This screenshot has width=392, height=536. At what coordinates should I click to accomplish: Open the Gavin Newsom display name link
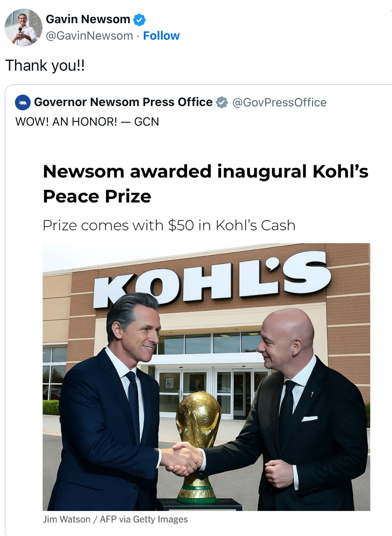point(88,19)
